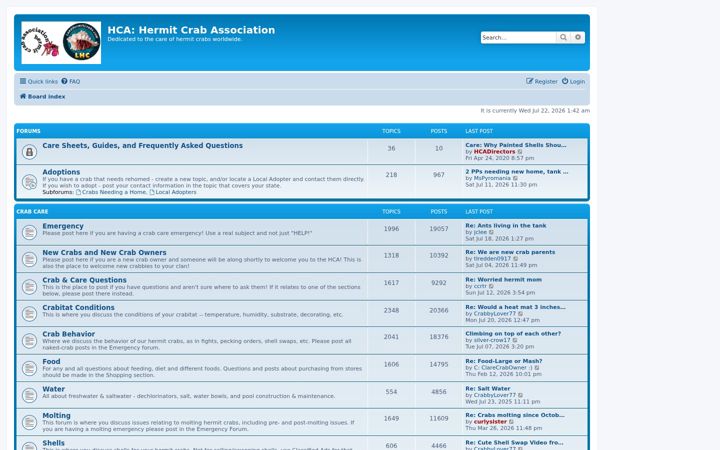Image resolution: width=720 pixels, height=450 pixels.
Task: Click the Emergency forum icon
Action: 29,232
